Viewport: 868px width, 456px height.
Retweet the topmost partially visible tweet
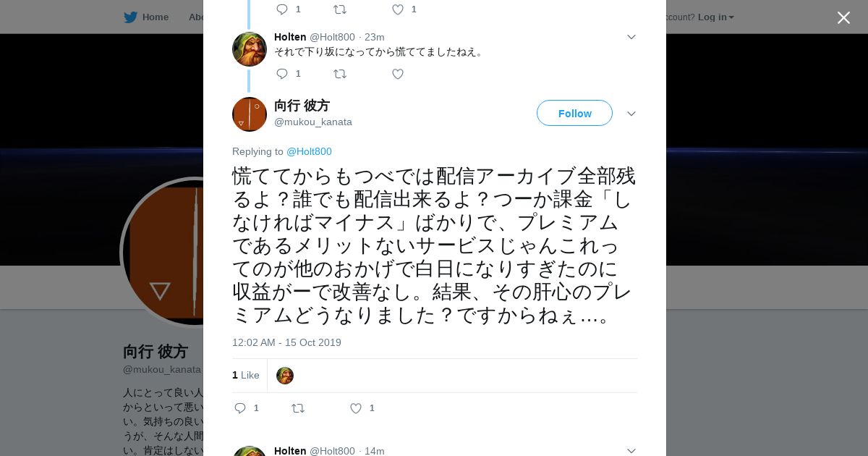[x=340, y=9]
